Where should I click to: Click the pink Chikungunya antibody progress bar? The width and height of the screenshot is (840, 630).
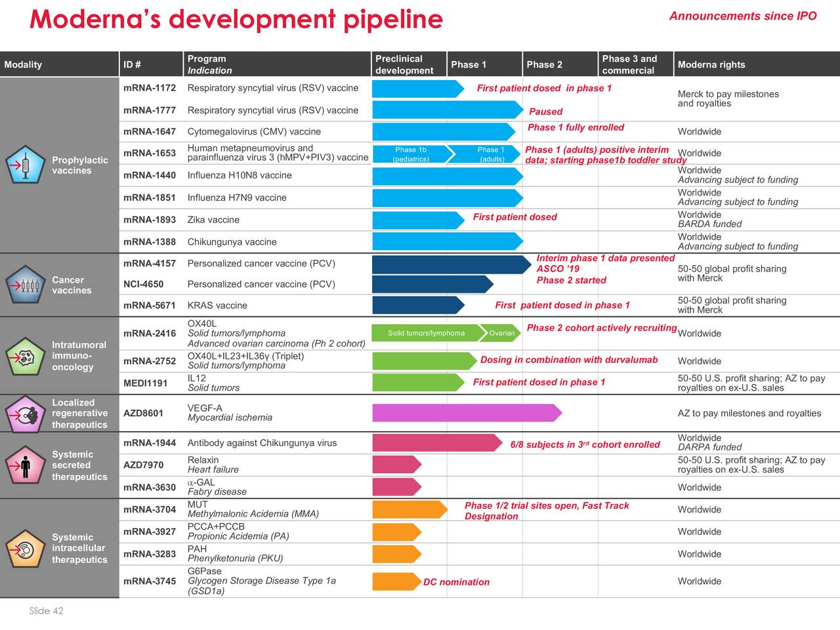(x=438, y=443)
